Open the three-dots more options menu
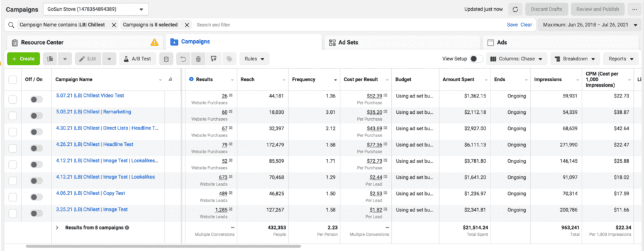Viewport: 644px width, 251px height. pyautogui.click(x=635, y=9)
